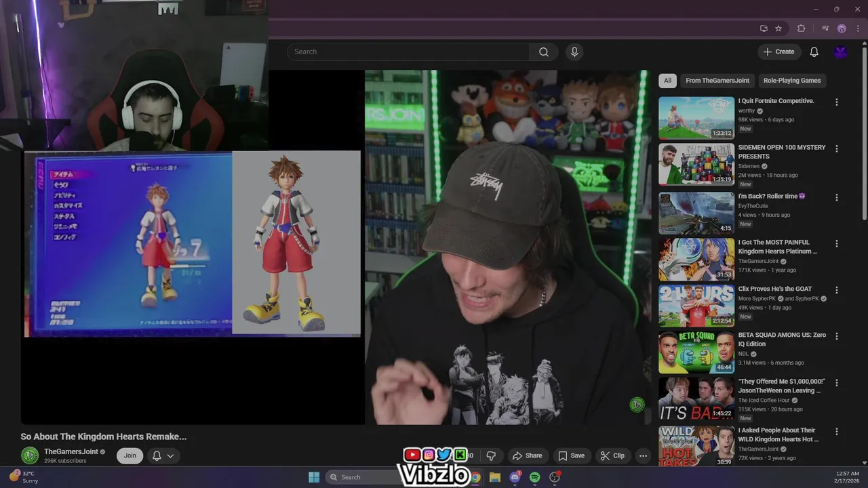This screenshot has height=488, width=868.
Task: Click the channel watermark on video
Action: click(x=637, y=405)
